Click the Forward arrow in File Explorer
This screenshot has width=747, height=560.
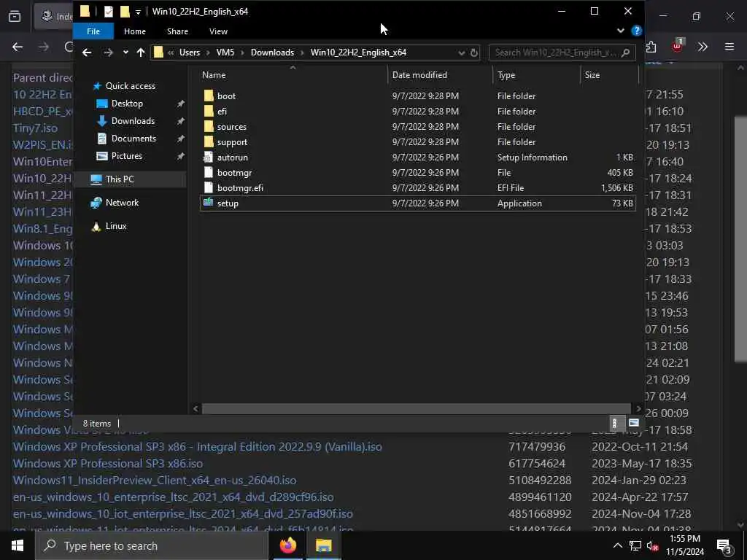pyautogui.click(x=108, y=52)
